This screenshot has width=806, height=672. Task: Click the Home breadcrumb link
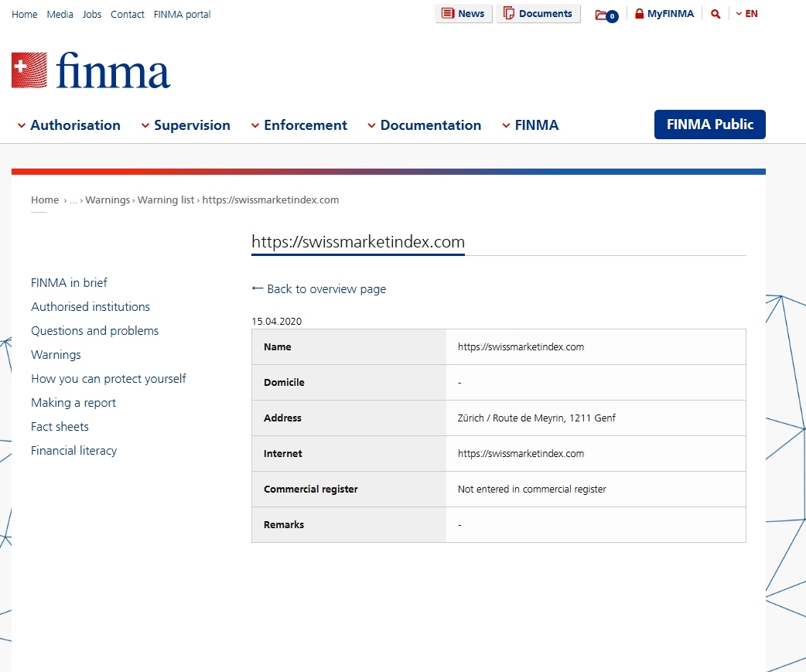pos(45,200)
